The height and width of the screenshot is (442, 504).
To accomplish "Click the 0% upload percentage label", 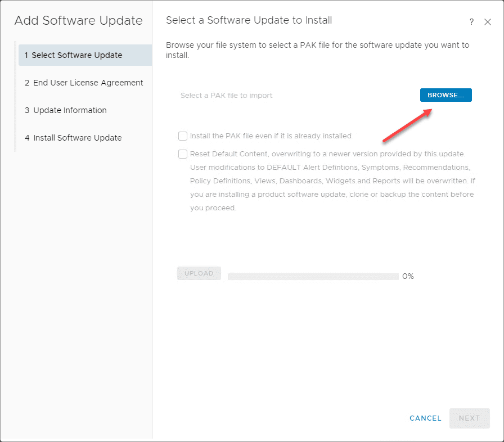I will tap(408, 277).
